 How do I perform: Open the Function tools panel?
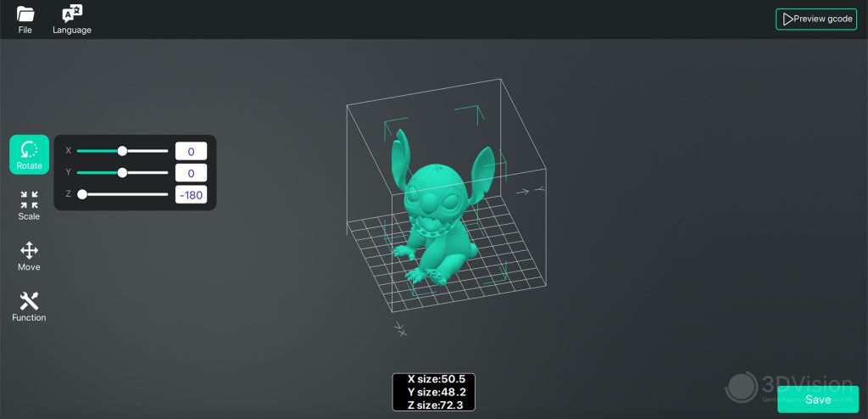pos(29,306)
